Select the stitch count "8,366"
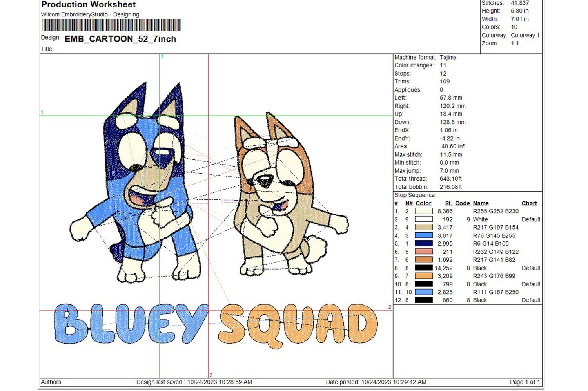588x391 pixels. click(445, 211)
